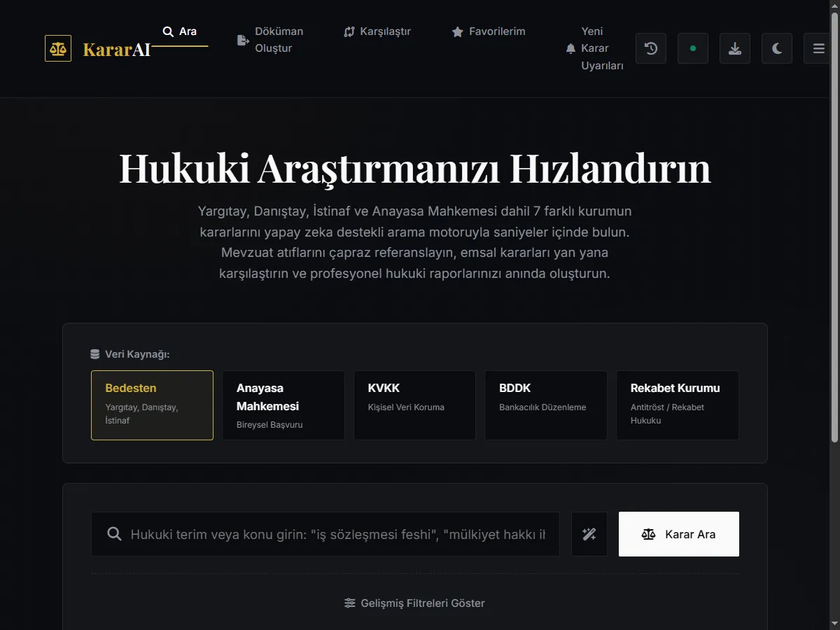Open the hamburger menu icon
The height and width of the screenshot is (630, 840).
tap(818, 48)
